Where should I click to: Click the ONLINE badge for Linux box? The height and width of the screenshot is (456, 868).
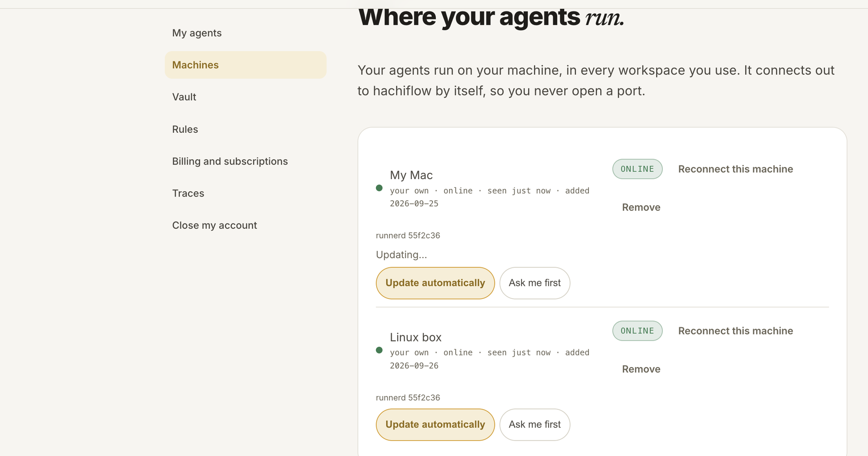tap(637, 331)
